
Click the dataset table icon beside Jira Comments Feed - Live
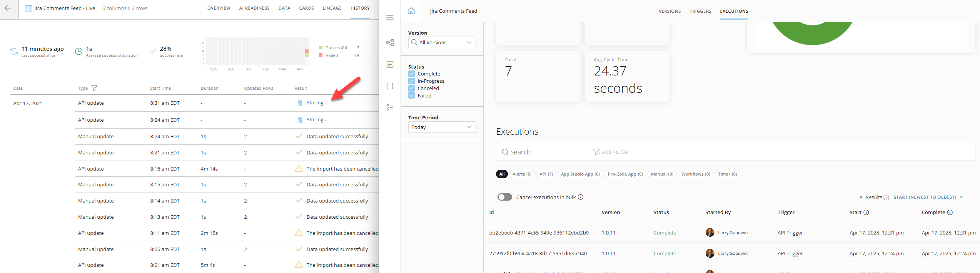point(28,8)
